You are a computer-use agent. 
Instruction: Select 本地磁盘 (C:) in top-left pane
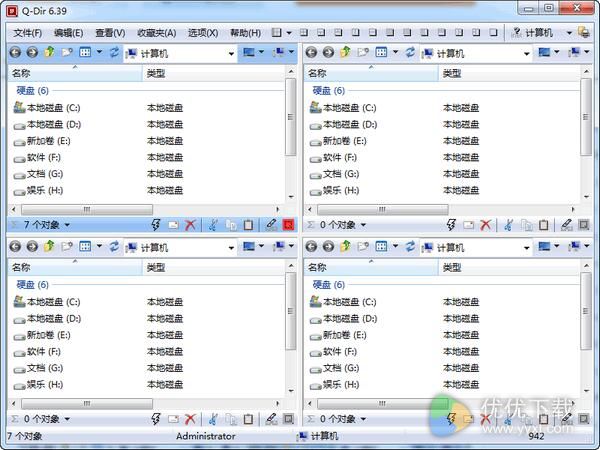(47, 108)
